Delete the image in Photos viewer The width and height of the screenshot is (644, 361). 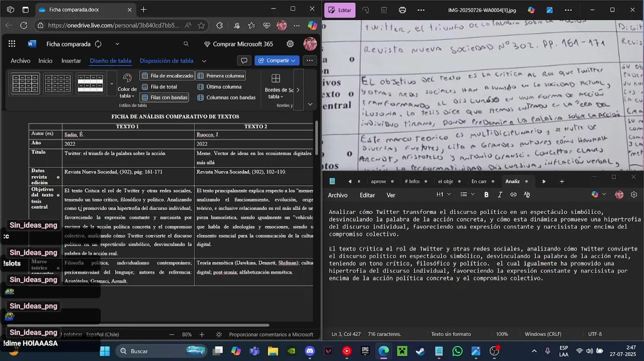coord(383,10)
